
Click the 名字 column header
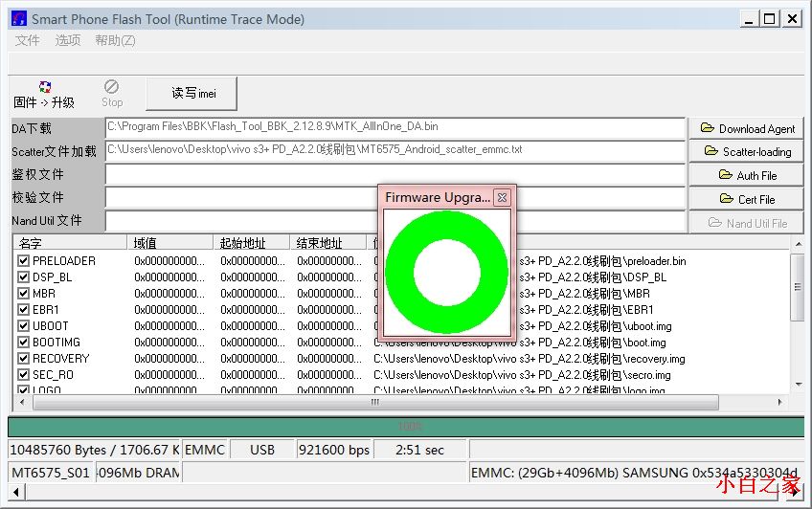(70, 243)
